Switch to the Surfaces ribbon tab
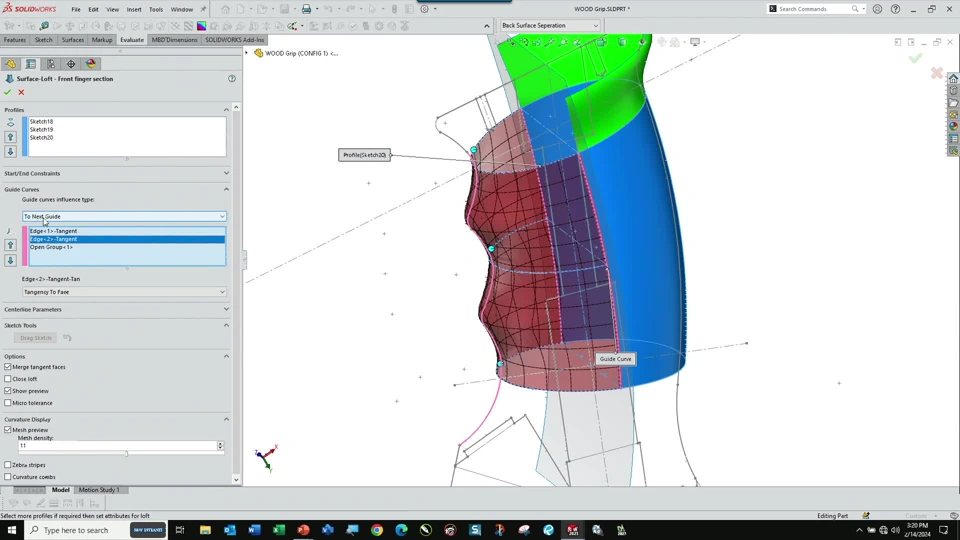This screenshot has height=540, width=960. (73, 40)
